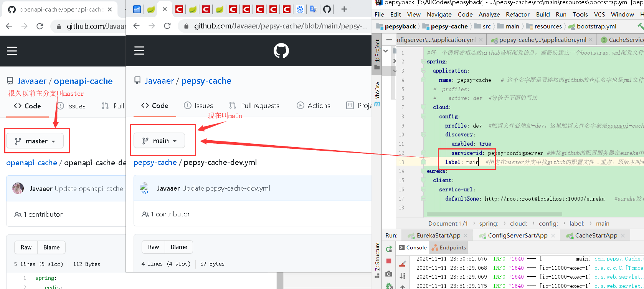Screen dimensions: 644x289
Task: Close the nfigserver application.yml editor tab
Action: point(481,40)
